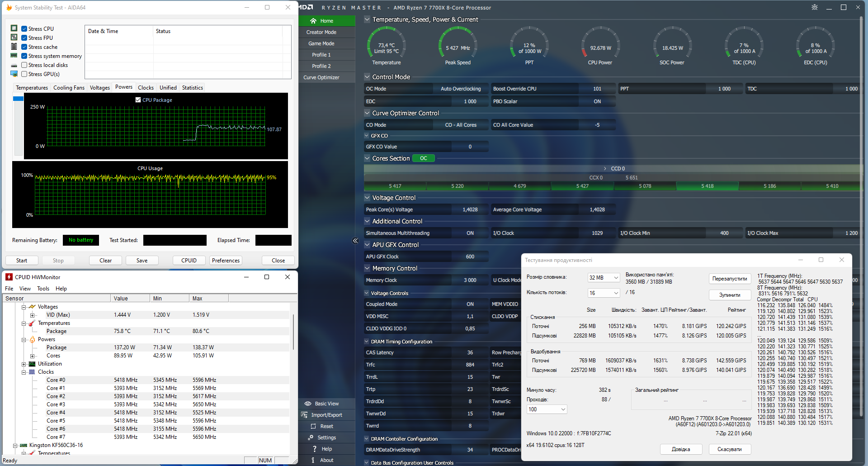Click the Basic View eye icon
Image resolution: width=868 pixels, height=466 pixels.
(x=308, y=404)
